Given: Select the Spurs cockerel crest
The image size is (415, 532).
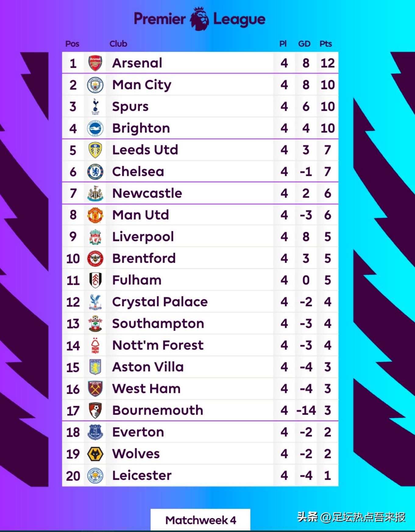Looking at the screenshot, I should click(95, 107).
